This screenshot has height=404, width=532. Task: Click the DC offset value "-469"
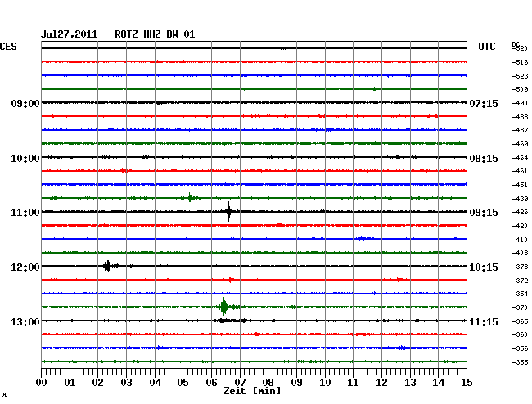click(x=520, y=145)
